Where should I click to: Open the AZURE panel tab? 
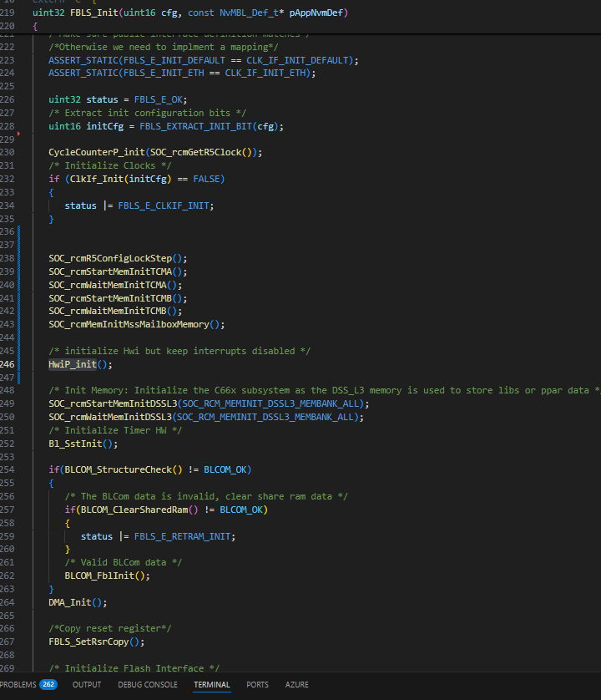coord(296,684)
